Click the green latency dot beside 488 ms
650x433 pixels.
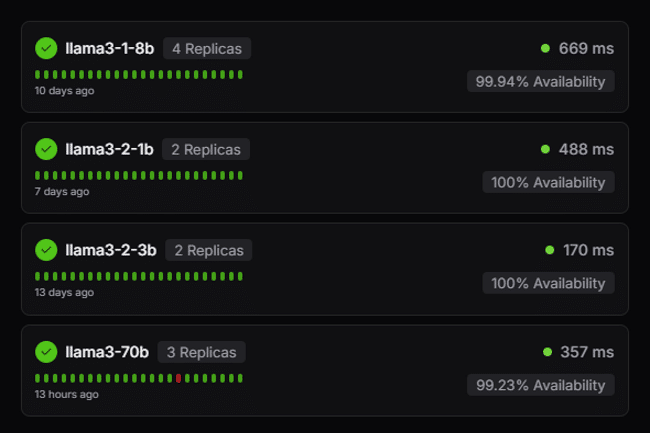pos(545,149)
